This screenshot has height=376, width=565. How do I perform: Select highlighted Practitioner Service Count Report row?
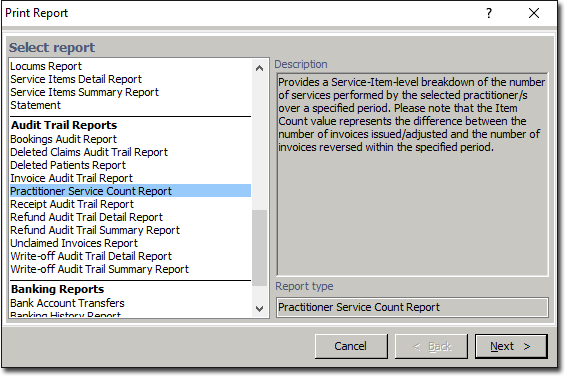pyautogui.click(x=130, y=191)
